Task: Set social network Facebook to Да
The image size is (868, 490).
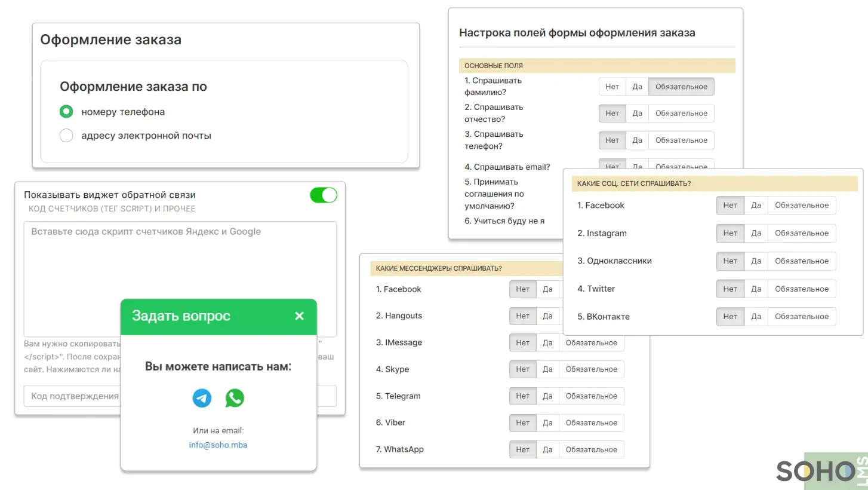Action: click(x=756, y=206)
